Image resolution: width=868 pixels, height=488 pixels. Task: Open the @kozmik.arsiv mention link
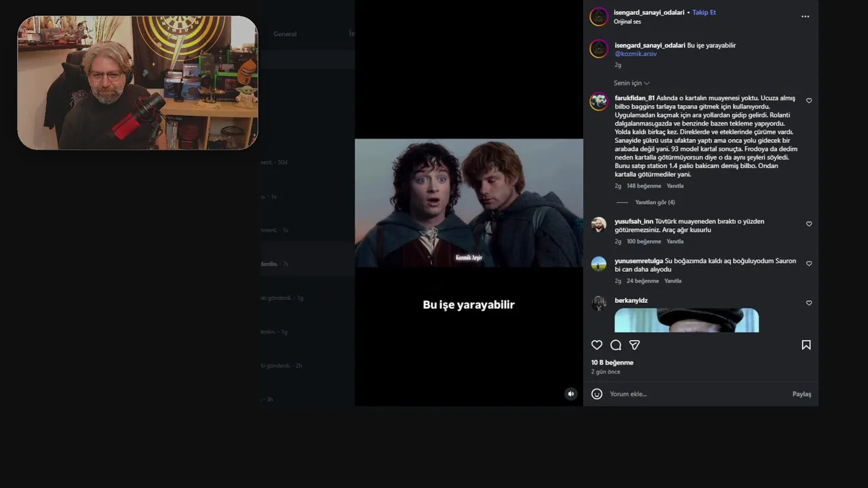[x=636, y=54]
